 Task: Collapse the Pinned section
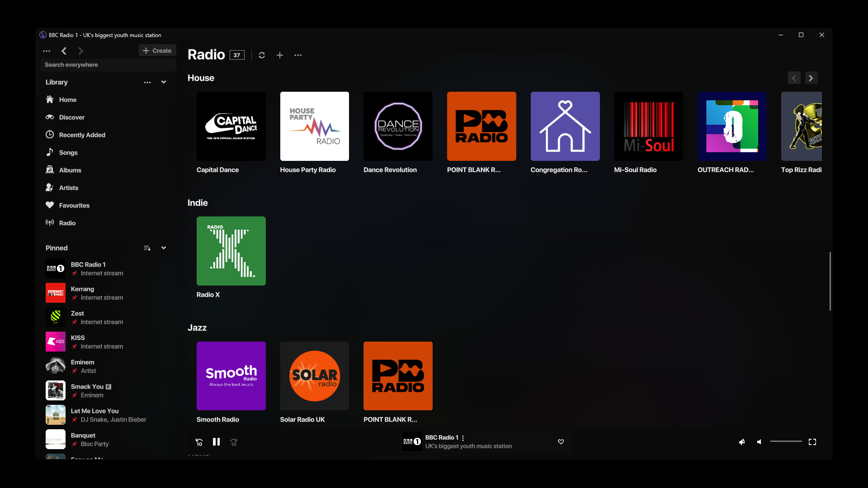pos(164,248)
